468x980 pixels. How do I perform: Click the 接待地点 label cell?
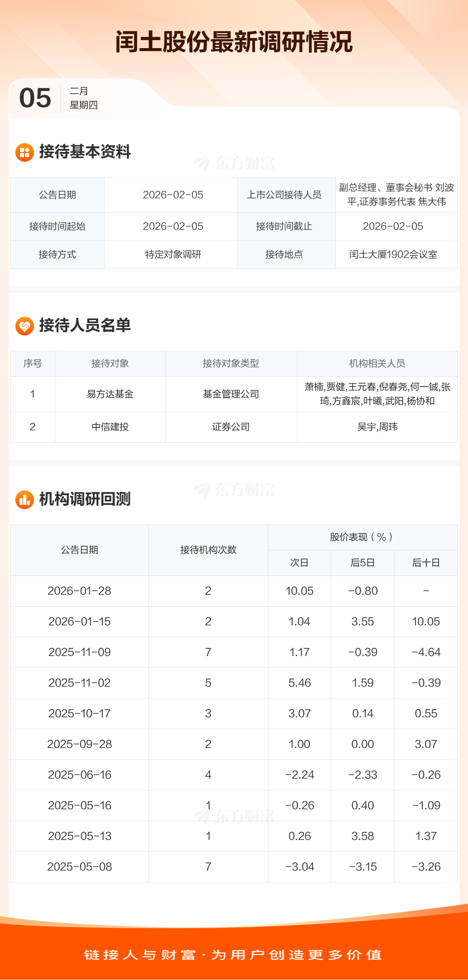coord(286,255)
